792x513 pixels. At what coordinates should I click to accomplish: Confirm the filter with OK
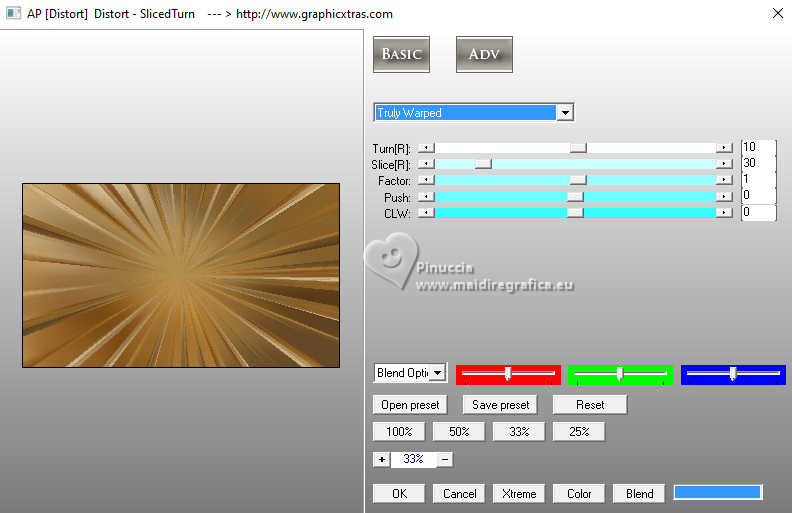(399, 494)
